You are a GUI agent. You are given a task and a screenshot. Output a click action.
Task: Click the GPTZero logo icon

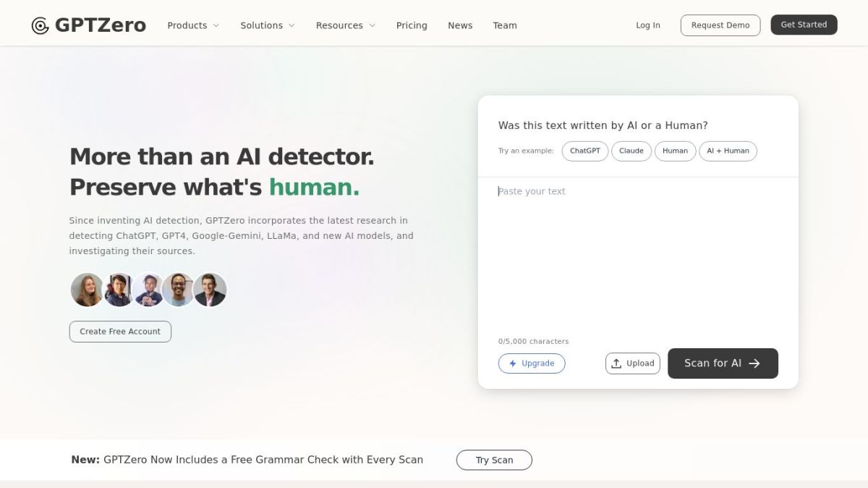pos(39,24)
